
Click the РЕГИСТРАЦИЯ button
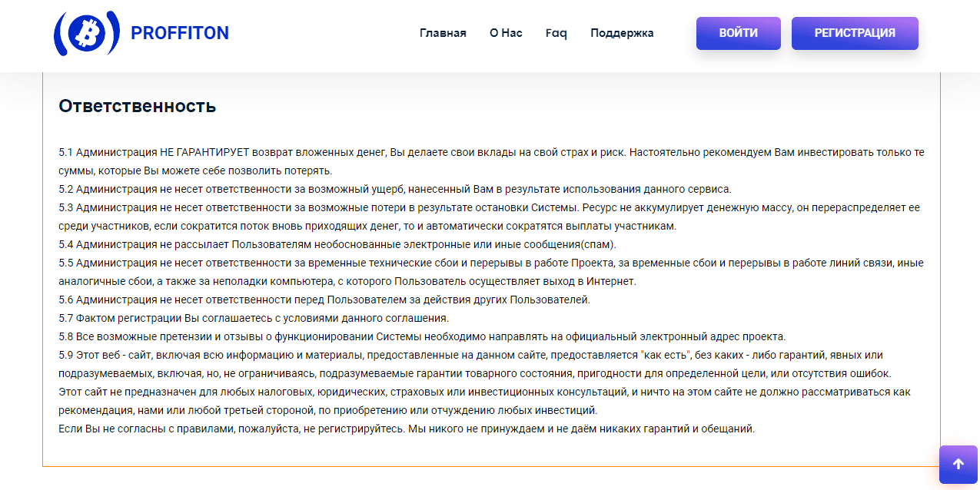[855, 33]
